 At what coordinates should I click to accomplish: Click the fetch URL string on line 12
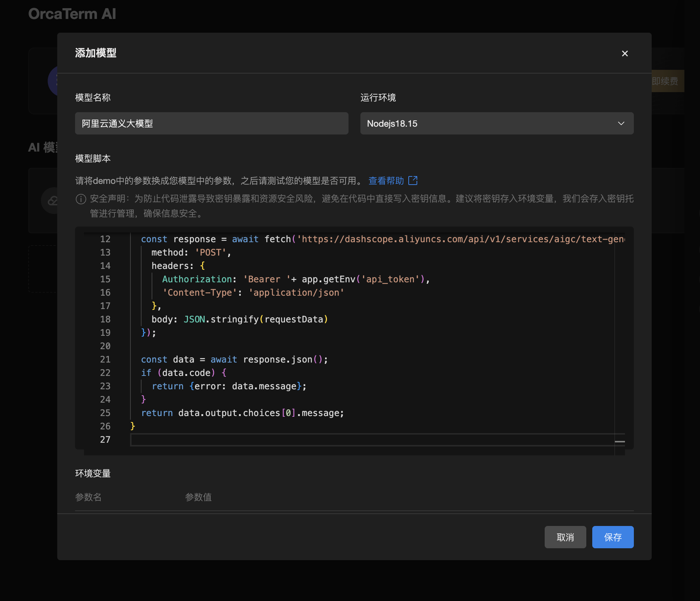pos(461,239)
